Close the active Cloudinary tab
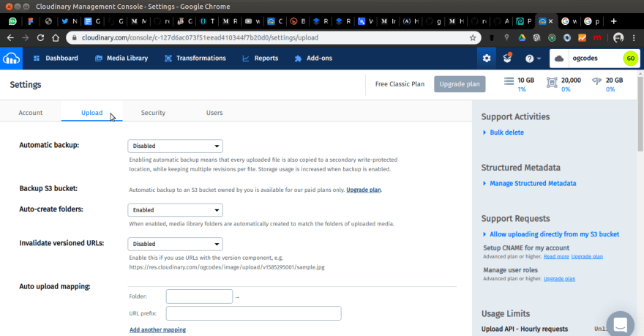Viewport: 644px width, 336px height. (550, 21)
